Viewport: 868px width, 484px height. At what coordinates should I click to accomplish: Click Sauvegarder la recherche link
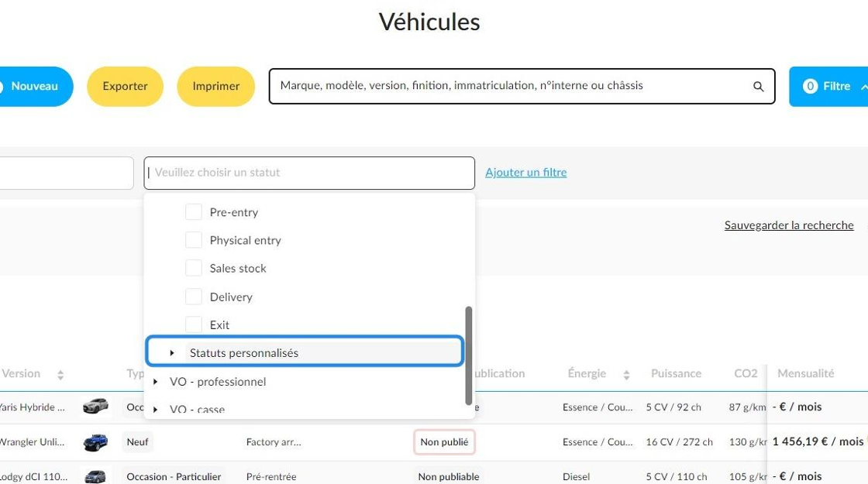(789, 225)
